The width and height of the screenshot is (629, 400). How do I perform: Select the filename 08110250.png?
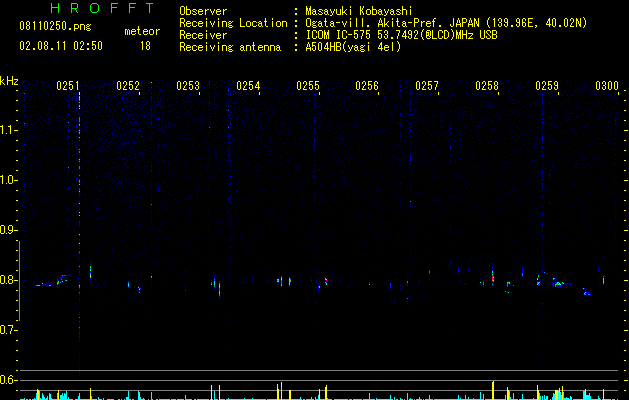(55, 27)
